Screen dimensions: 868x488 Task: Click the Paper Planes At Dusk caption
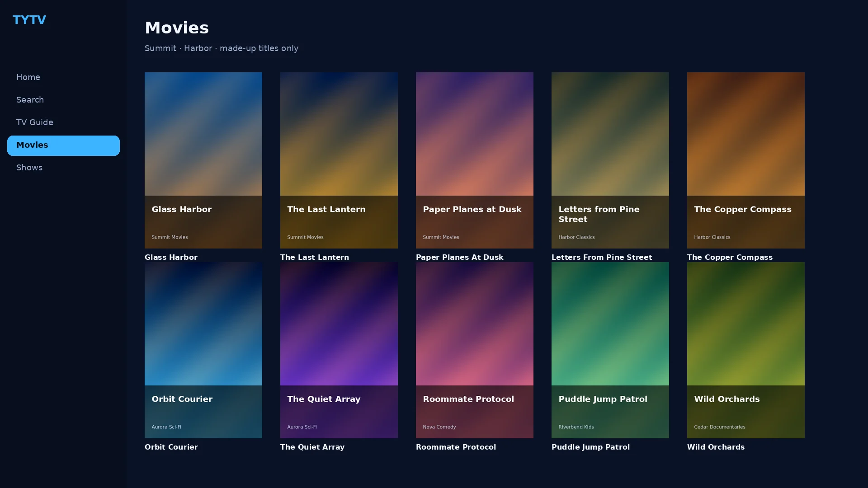(459, 257)
